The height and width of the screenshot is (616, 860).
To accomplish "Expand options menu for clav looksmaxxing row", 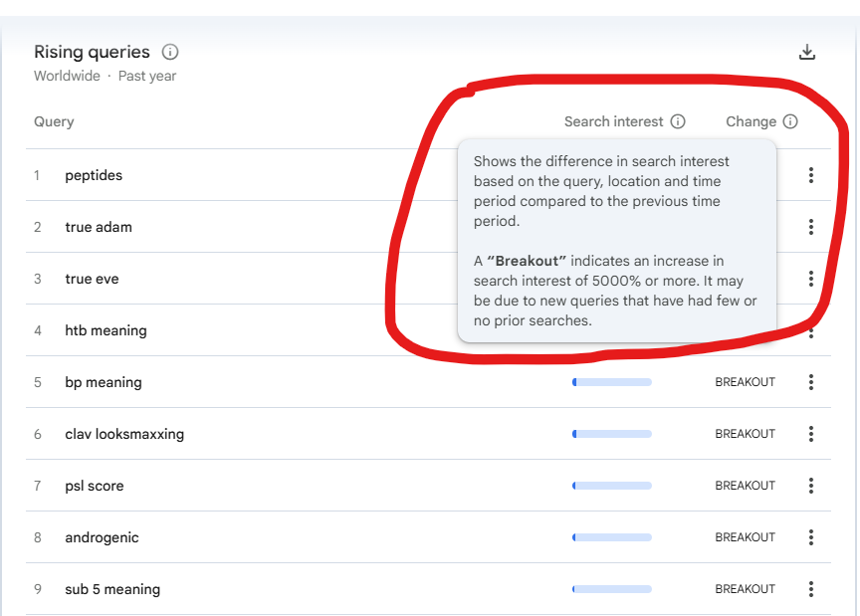I will pyautogui.click(x=811, y=434).
